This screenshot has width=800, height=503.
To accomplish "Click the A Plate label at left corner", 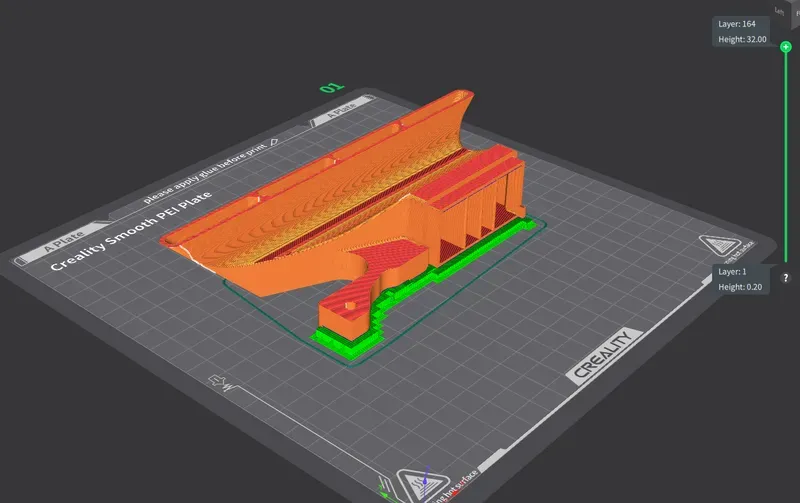I will [x=63, y=240].
